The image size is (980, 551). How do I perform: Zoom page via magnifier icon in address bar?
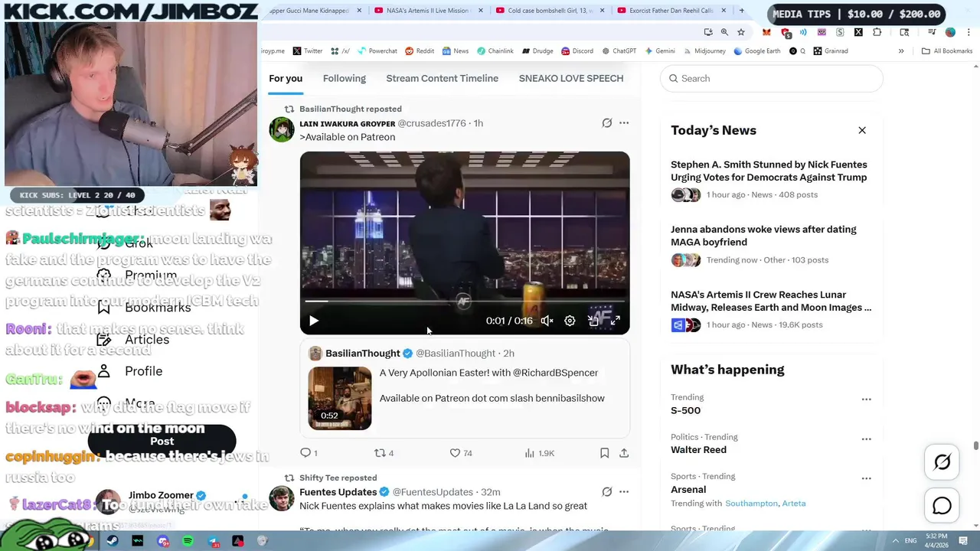tap(724, 32)
